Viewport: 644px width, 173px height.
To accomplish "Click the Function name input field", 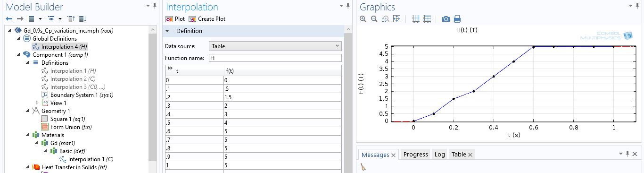I will click(275, 58).
